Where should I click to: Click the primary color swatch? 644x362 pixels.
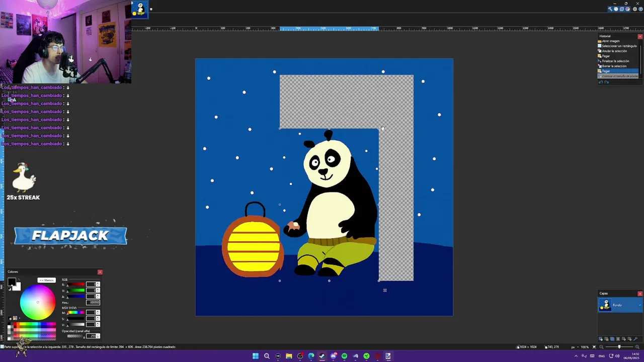[x=12, y=282]
